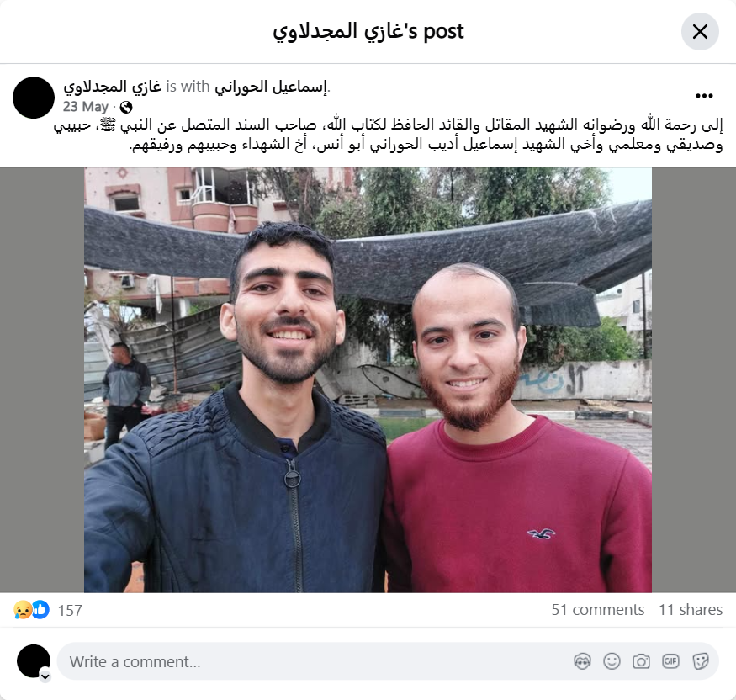The height and width of the screenshot is (700, 736).
Task: Open the three-dot post options menu
Action: (x=704, y=96)
